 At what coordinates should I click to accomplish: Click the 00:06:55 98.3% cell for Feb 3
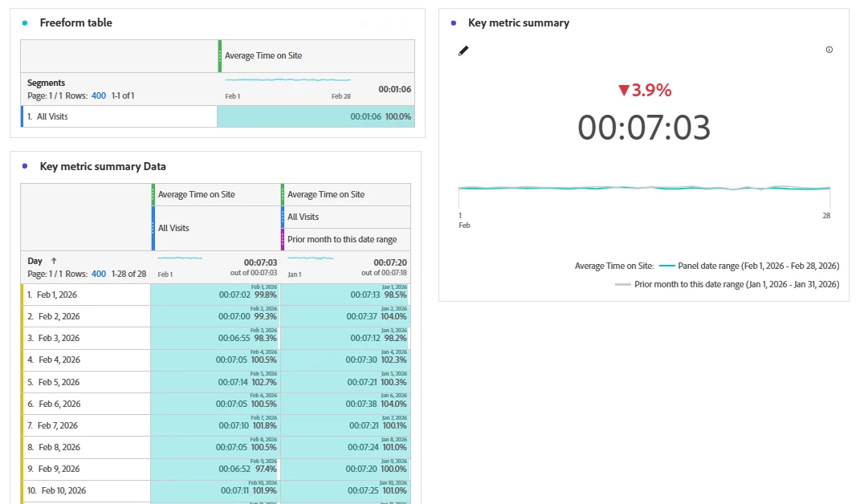point(215,339)
